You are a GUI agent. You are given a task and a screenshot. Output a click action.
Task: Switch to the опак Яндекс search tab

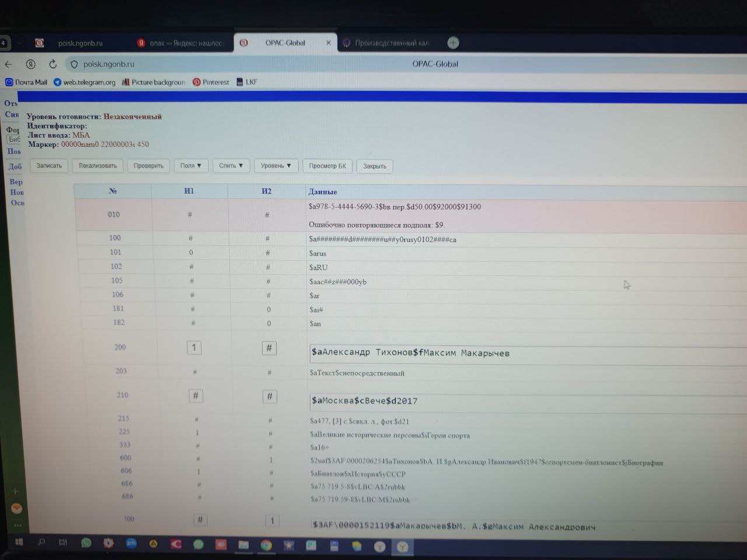tap(181, 43)
